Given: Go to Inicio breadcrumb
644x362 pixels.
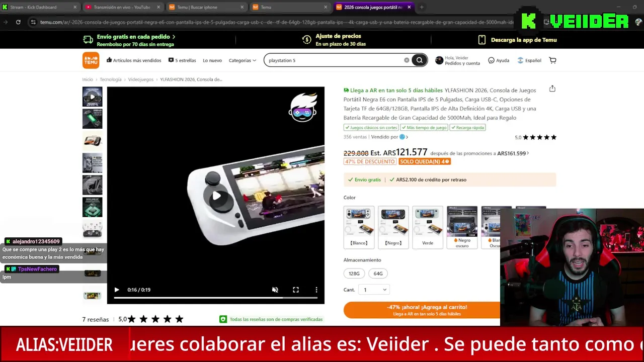Looking at the screenshot, I should [88, 79].
